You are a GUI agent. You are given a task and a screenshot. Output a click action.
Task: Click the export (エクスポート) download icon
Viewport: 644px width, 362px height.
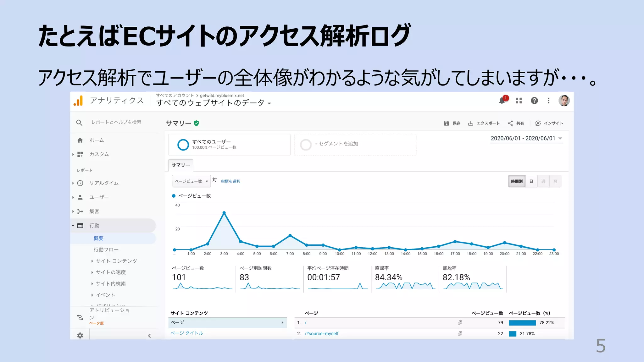pos(471,123)
